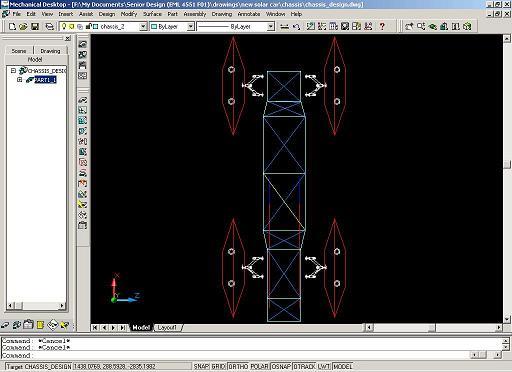This screenshot has width=512, height=372.
Task: Open the chassis_2 layer dropdown
Action: pyautogui.click(x=143, y=26)
